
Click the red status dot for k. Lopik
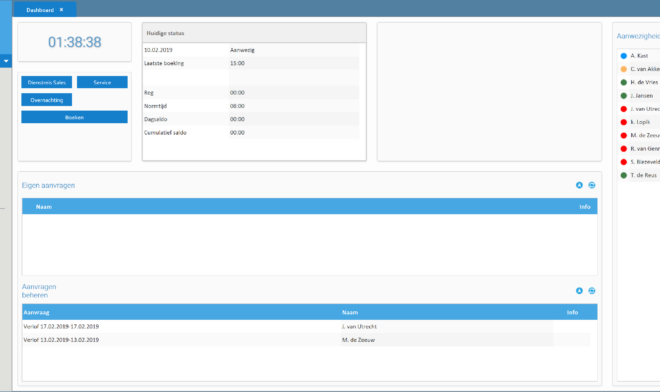(x=624, y=122)
